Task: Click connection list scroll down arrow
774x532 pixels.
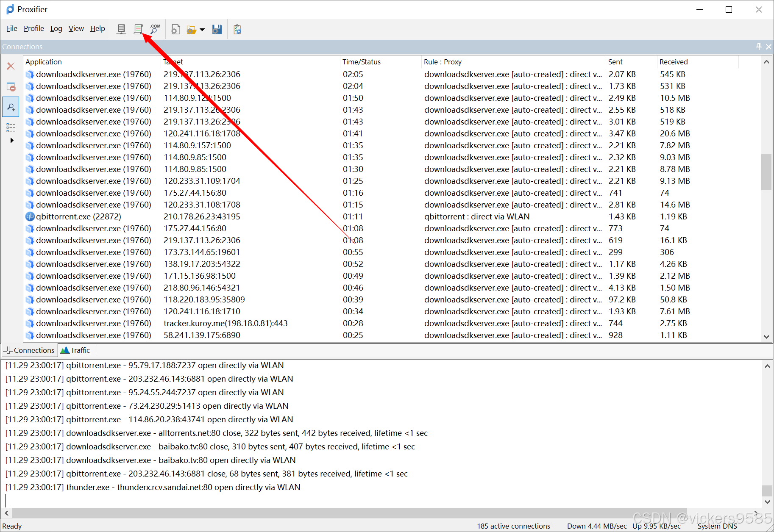Action: pyautogui.click(x=766, y=337)
